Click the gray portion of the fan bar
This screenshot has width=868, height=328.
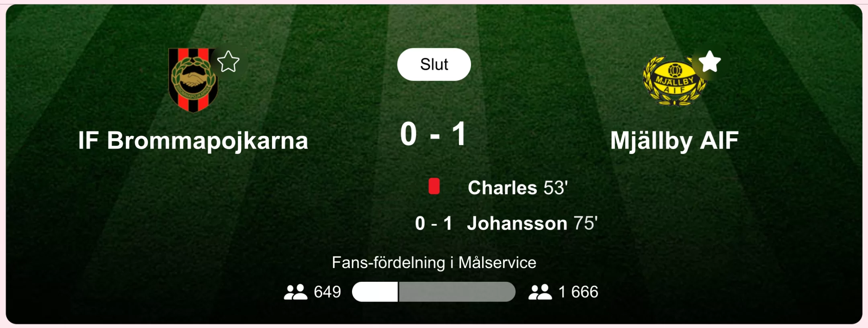coord(457,292)
